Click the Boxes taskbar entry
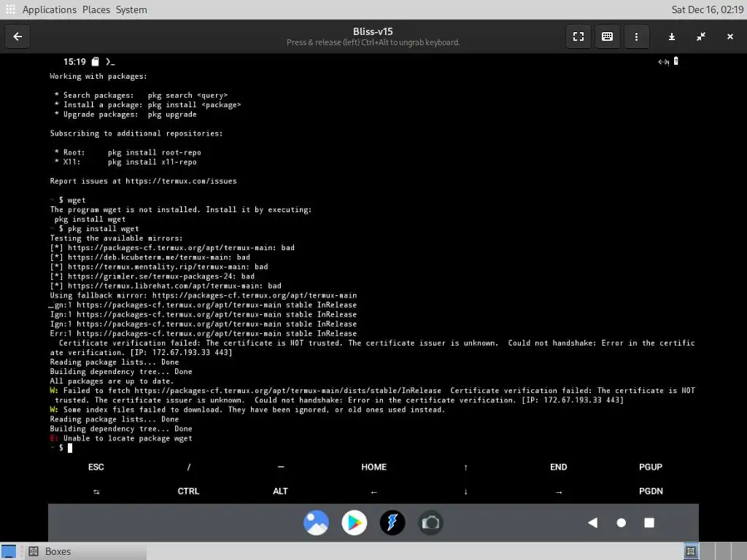 (85, 551)
